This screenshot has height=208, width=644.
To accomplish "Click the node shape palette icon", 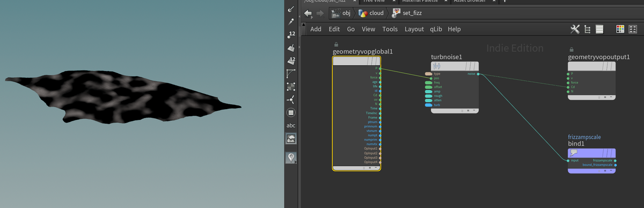I will 632,29.
